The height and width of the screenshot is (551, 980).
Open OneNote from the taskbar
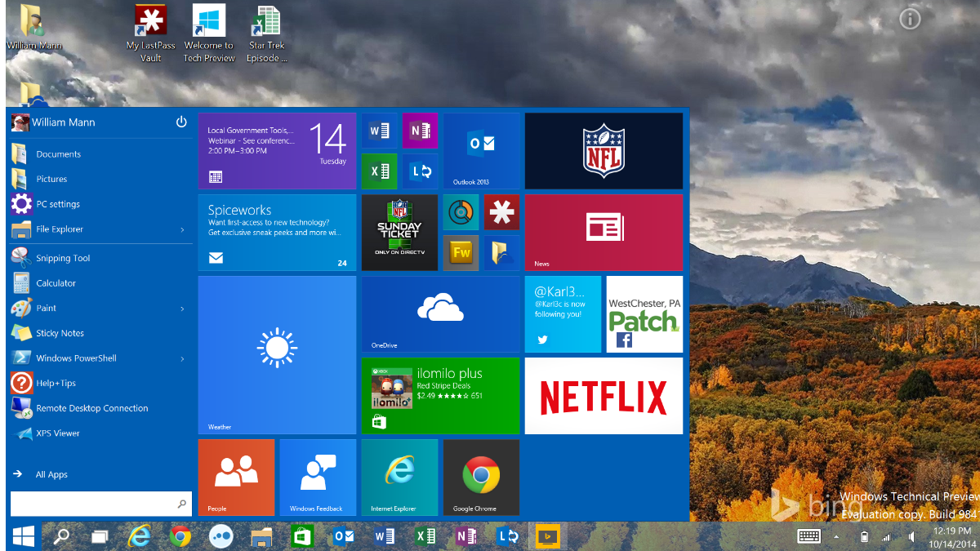[465, 536]
